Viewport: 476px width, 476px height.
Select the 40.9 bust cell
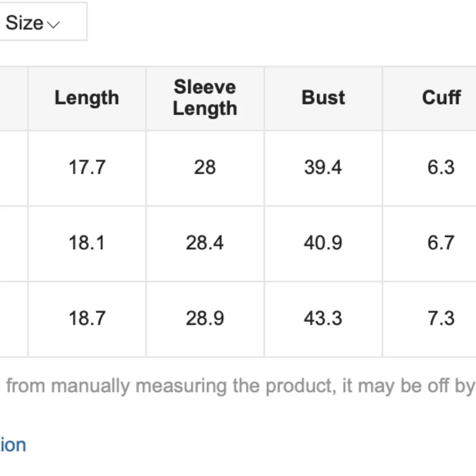click(x=323, y=243)
